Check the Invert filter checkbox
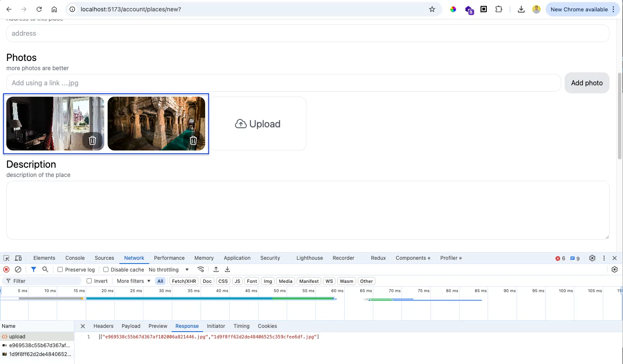Viewport: 623px width, 364px height. coord(89,281)
